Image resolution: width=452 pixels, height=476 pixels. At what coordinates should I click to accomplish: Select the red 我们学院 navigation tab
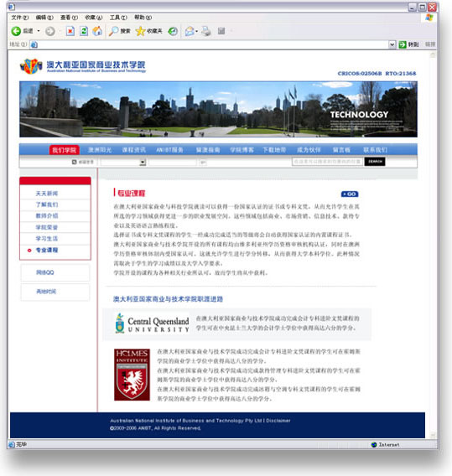click(64, 150)
